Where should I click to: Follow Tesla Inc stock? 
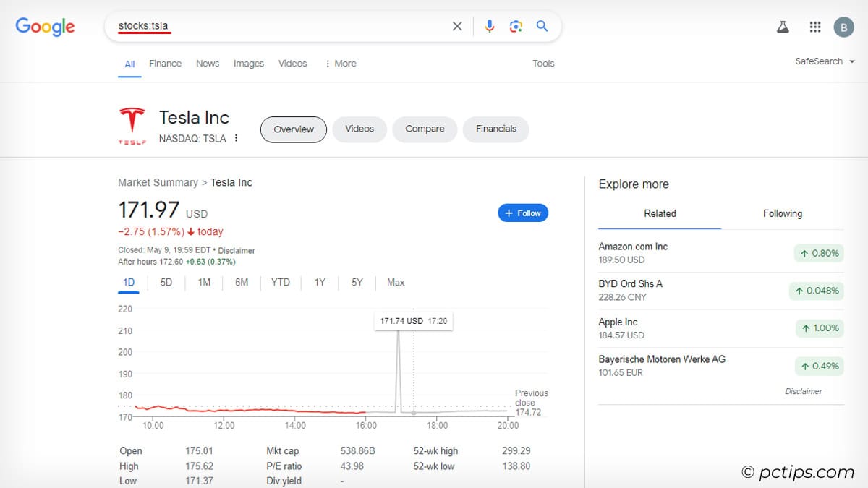tap(522, 213)
